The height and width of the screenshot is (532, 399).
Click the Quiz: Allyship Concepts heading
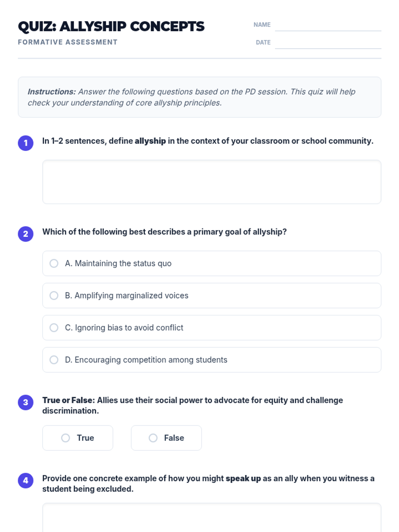tap(111, 27)
